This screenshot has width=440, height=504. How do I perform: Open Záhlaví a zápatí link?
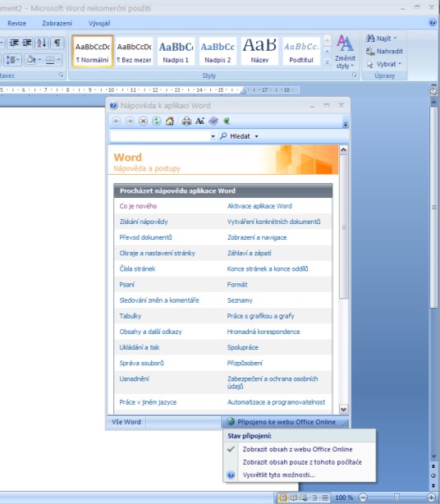[249, 254]
